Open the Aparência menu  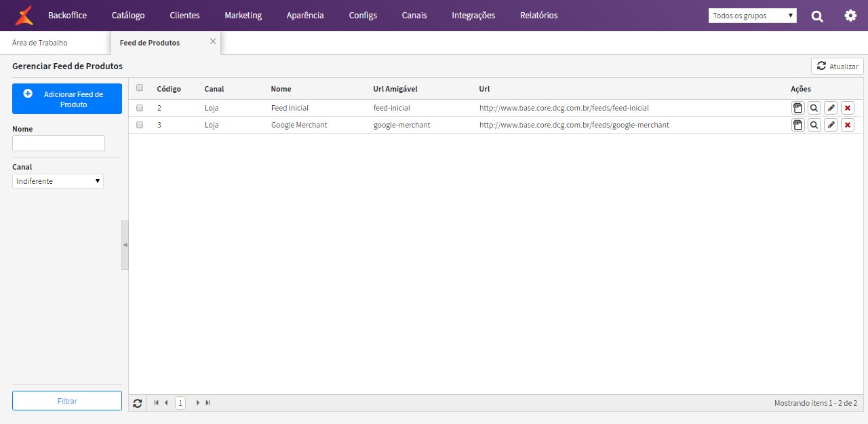click(305, 16)
